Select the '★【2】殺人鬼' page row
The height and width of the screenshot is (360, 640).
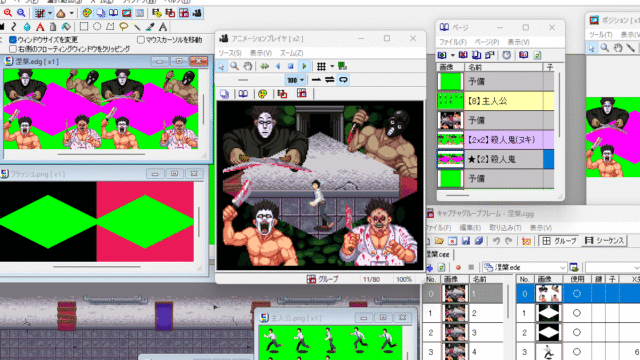496,159
